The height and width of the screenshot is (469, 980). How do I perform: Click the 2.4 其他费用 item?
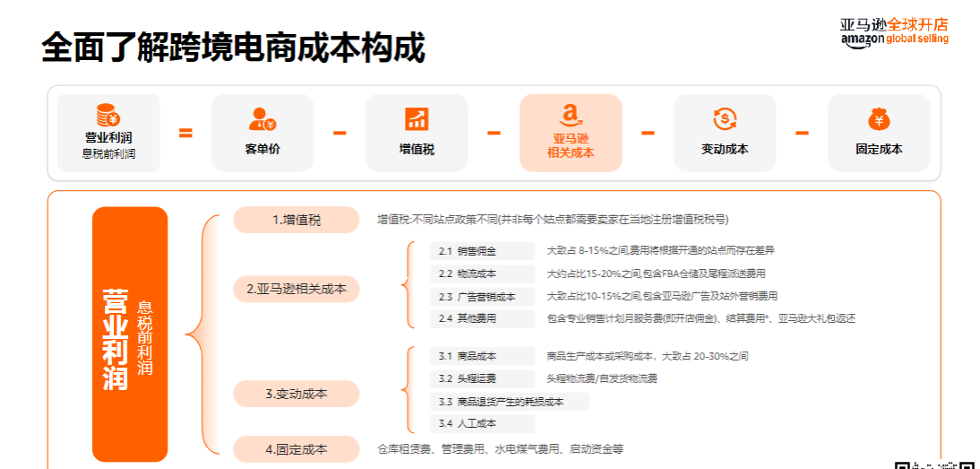coord(482,318)
